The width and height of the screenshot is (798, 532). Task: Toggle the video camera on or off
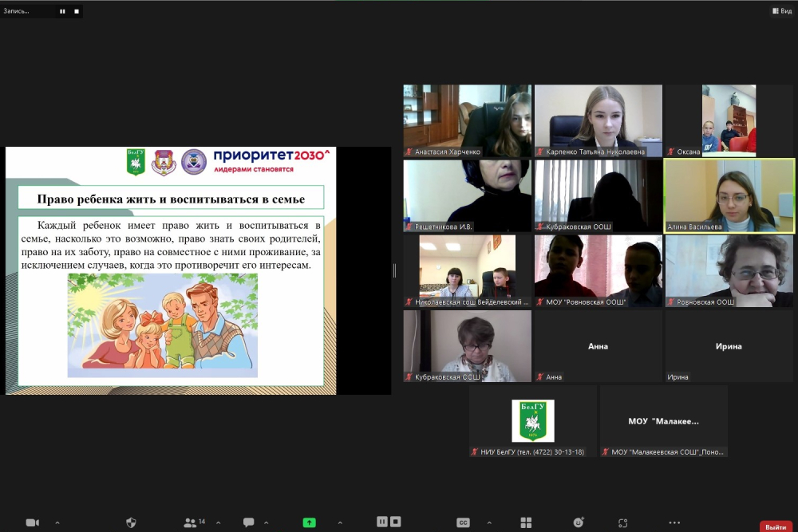coord(32,522)
